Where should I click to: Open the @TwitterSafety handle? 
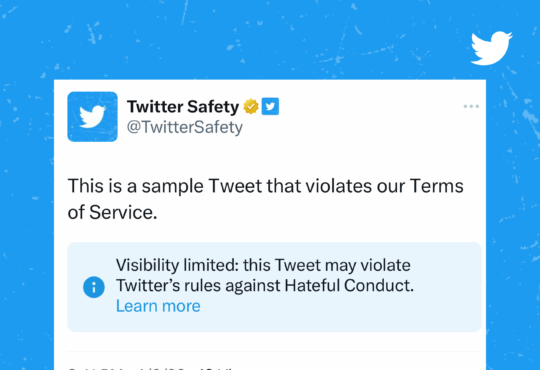tap(185, 127)
